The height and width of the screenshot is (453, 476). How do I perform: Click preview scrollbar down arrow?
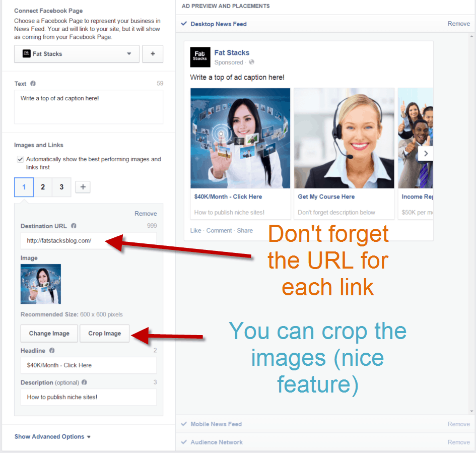click(471, 411)
